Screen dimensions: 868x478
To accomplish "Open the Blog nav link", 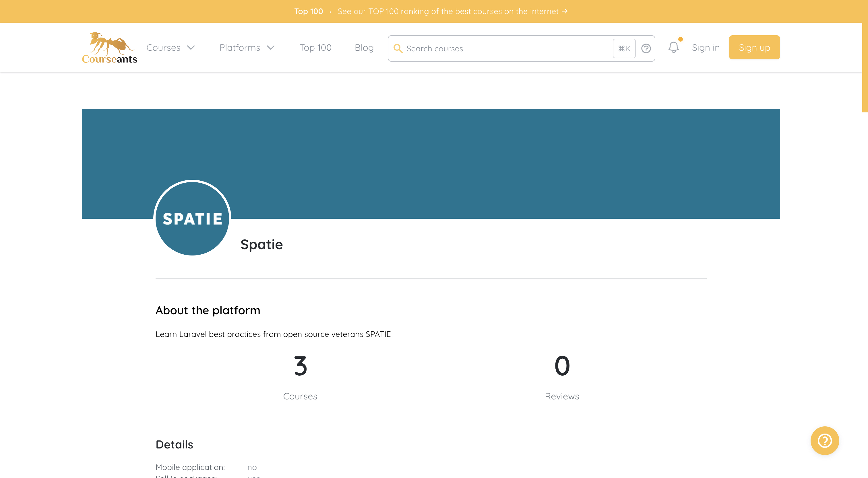I will tap(364, 48).
